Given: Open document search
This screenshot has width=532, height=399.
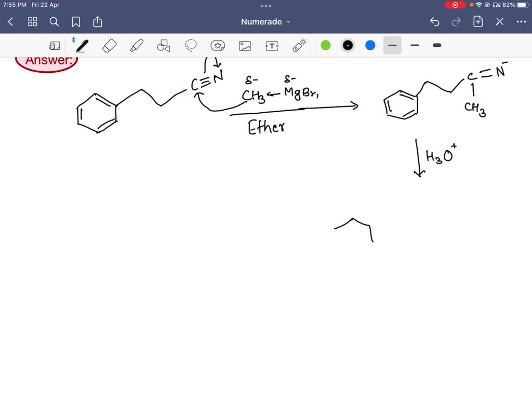Looking at the screenshot, I should (x=54, y=22).
